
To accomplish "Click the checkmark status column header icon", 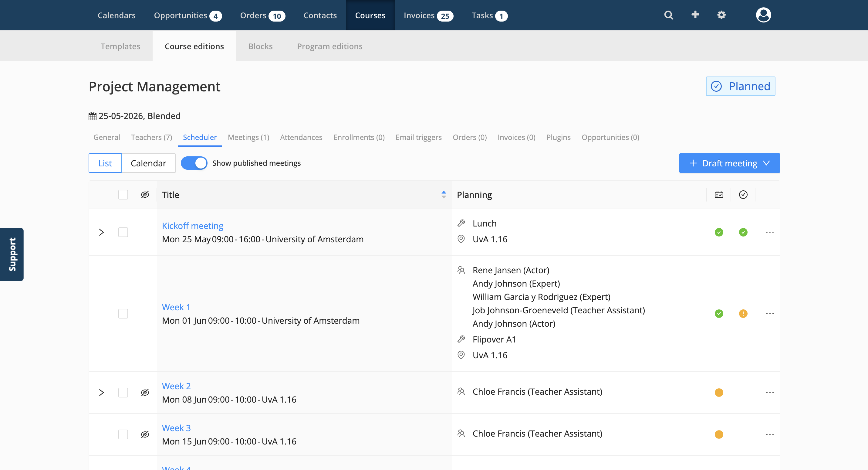I will pos(743,195).
